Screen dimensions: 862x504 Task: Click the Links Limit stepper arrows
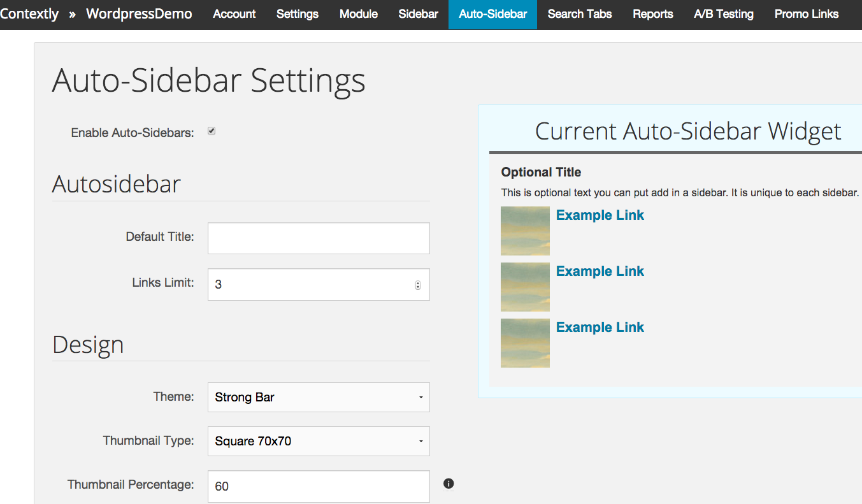(x=418, y=285)
